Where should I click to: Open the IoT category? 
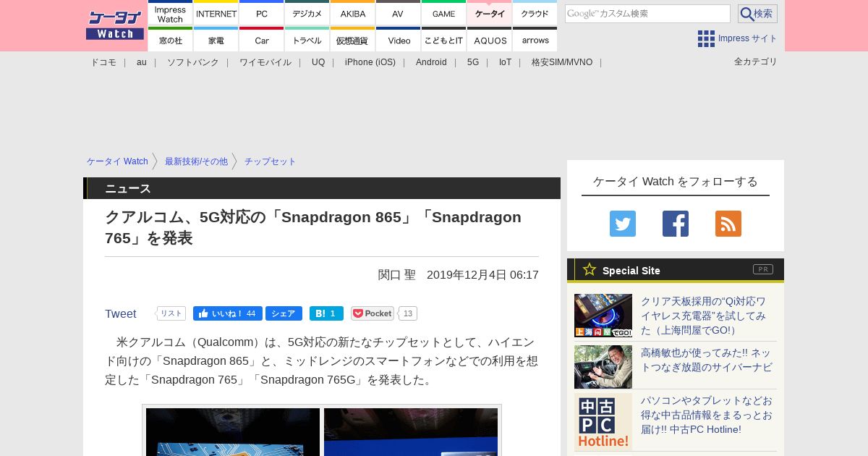coord(505,62)
